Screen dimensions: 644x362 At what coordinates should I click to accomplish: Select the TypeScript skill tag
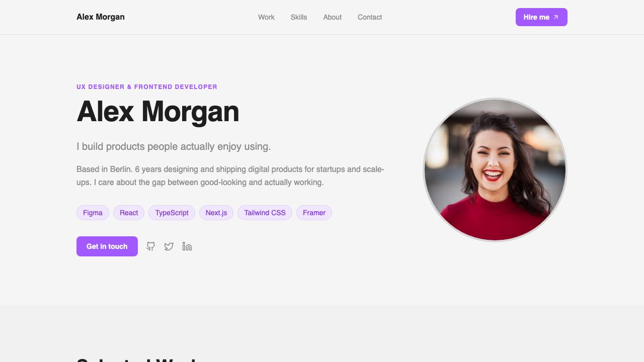(x=172, y=213)
